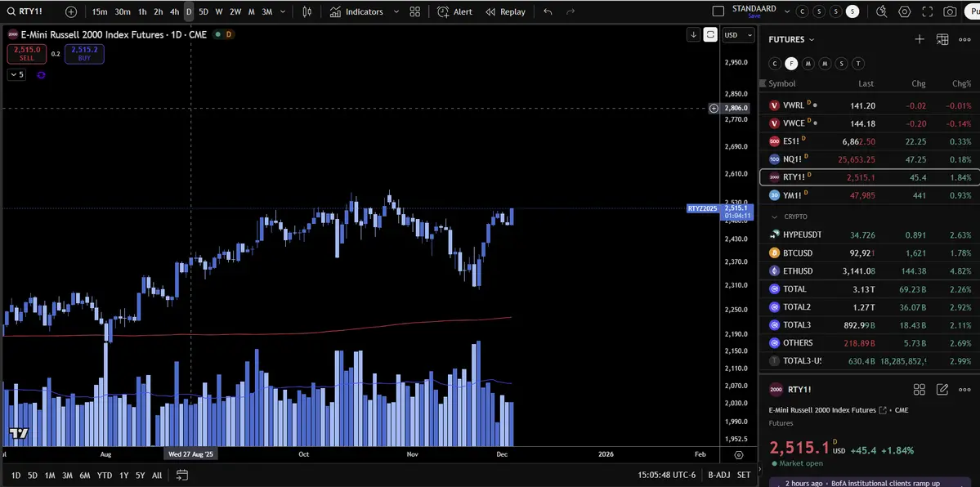This screenshot has width=980, height=487.
Task: Open FUTURES watchlist dropdown
Action: [791, 39]
